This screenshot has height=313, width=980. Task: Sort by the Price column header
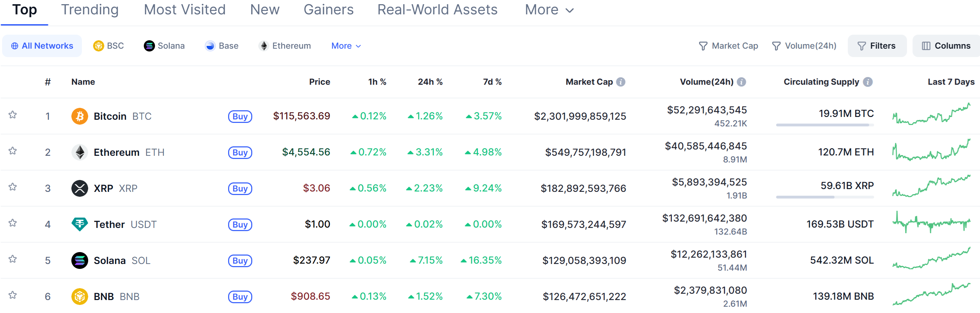click(x=319, y=82)
